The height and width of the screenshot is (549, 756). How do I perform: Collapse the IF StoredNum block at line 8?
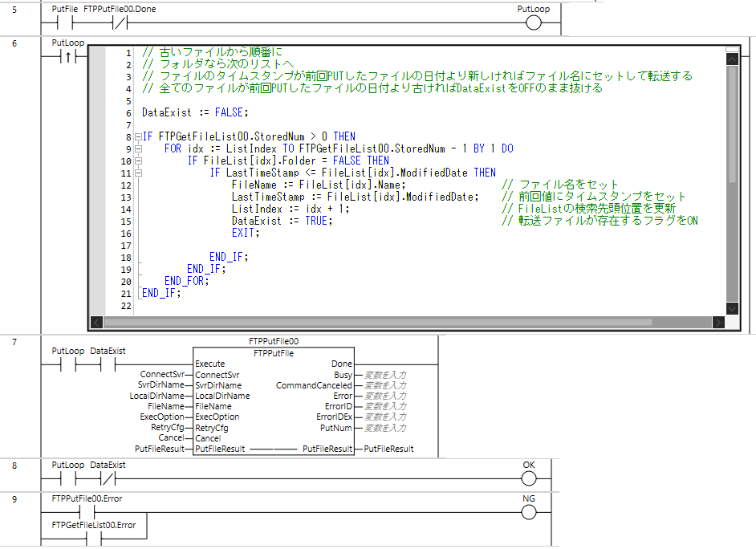point(137,136)
